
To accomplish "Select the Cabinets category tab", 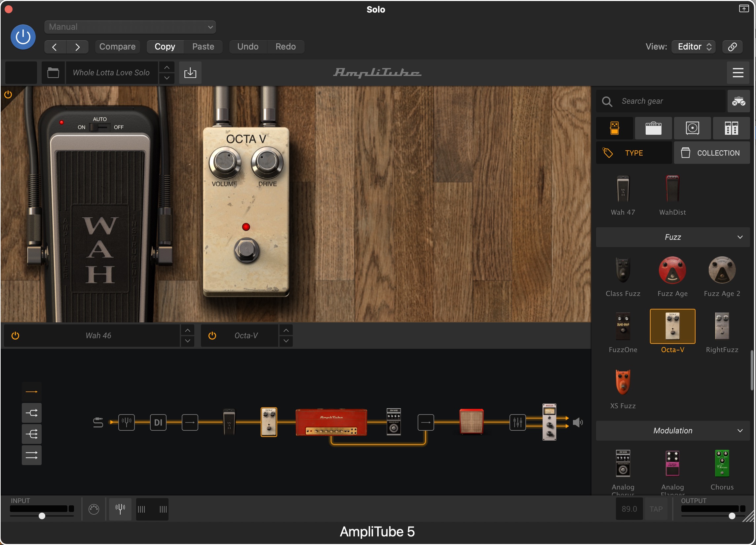I will pos(692,128).
